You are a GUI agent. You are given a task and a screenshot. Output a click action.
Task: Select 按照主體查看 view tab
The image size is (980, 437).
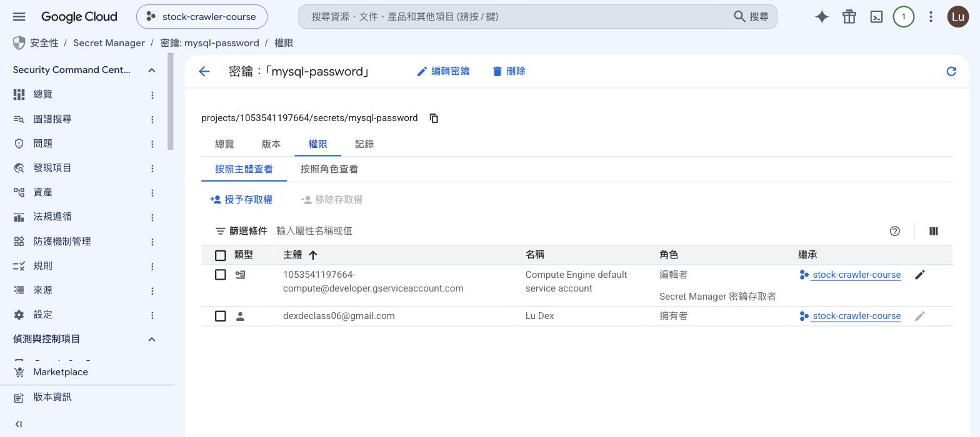tap(244, 169)
